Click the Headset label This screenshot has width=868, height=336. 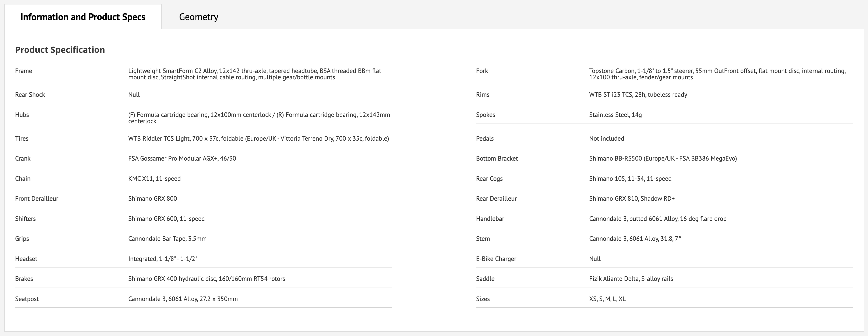pyautogui.click(x=26, y=259)
